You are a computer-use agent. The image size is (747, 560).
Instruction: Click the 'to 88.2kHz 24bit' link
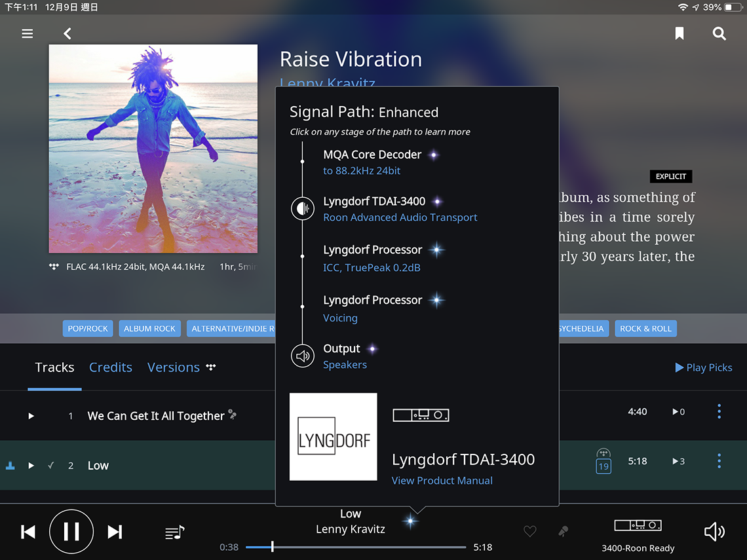point(362,171)
